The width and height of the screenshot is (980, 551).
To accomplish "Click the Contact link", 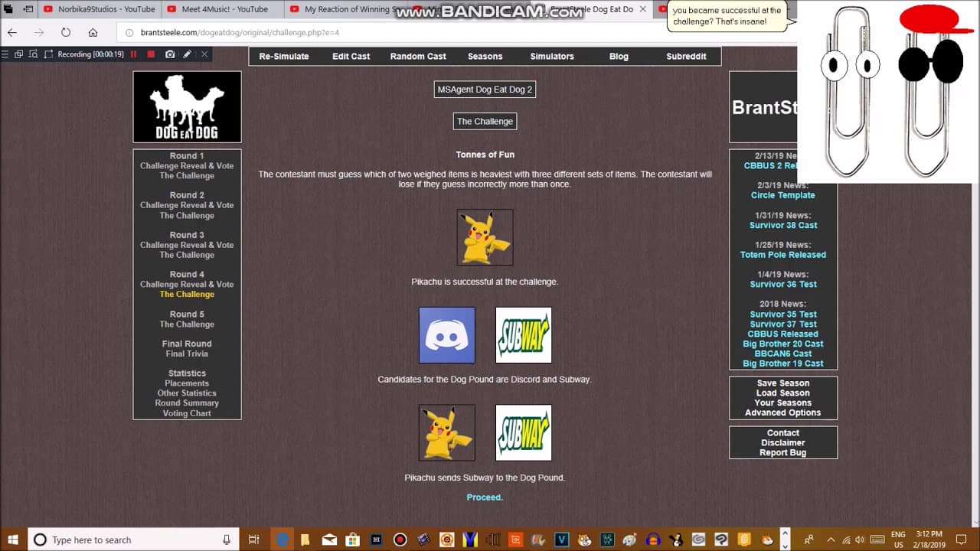I will tap(782, 432).
